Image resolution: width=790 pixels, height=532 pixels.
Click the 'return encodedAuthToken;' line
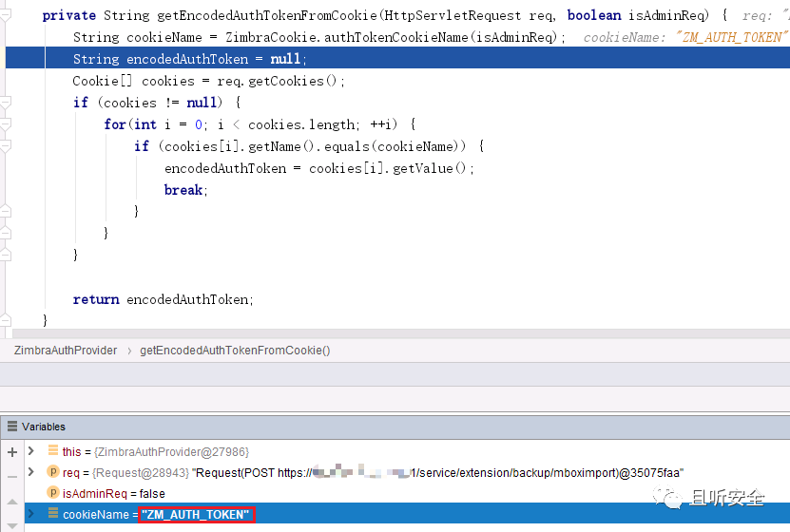coord(164,299)
